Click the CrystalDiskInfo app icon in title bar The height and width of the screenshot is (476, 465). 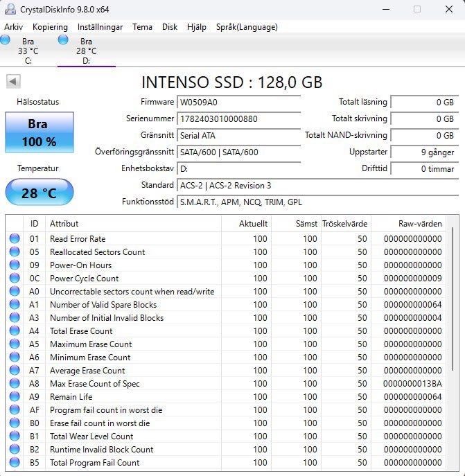[x=10, y=9]
